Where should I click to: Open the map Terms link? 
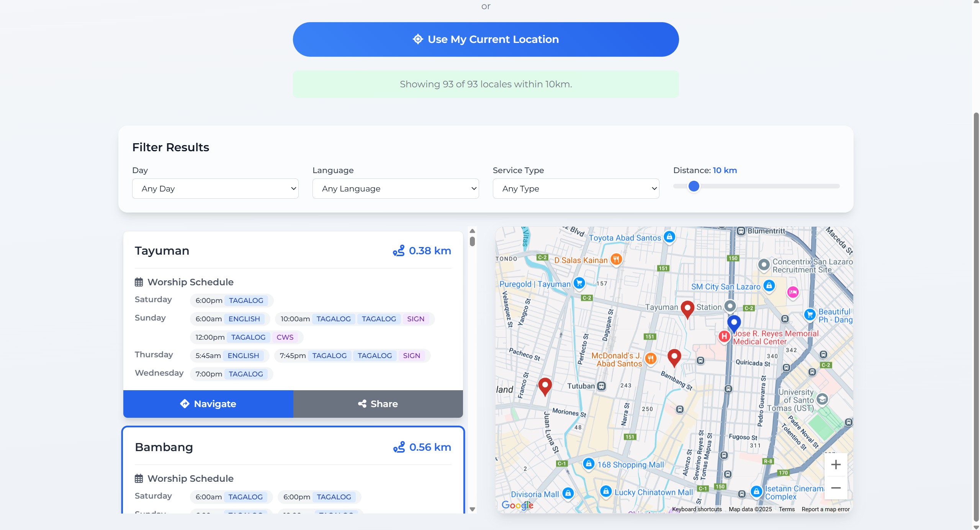pyautogui.click(x=786, y=509)
